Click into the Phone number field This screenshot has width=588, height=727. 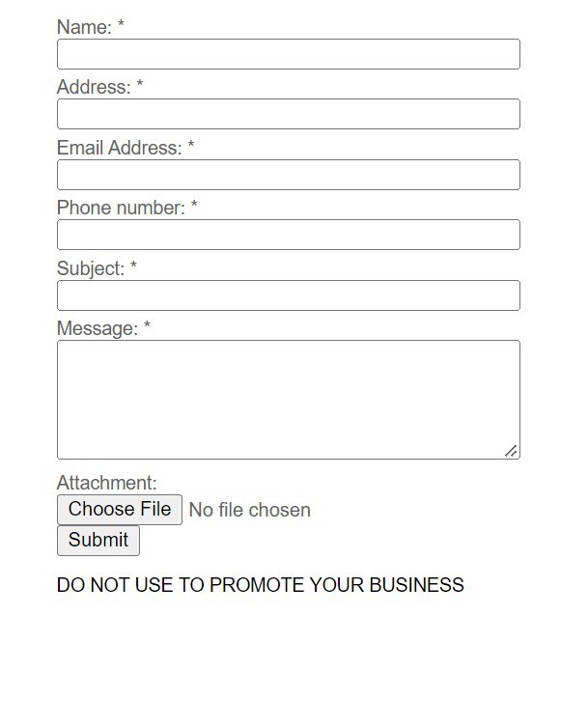pos(288,235)
